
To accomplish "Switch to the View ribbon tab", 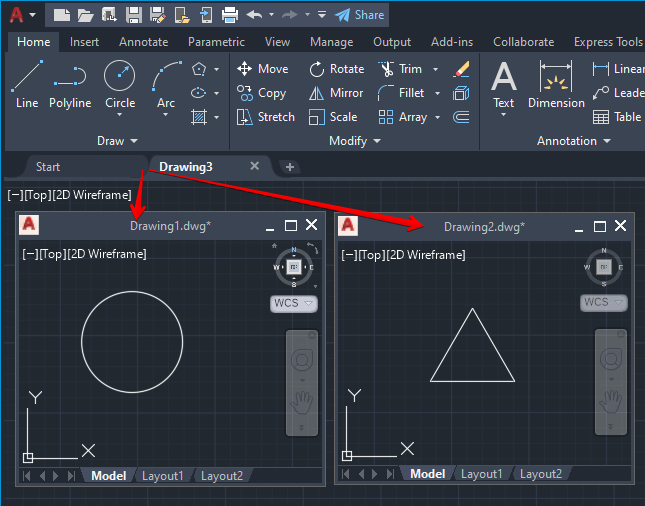I will [277, 42].
